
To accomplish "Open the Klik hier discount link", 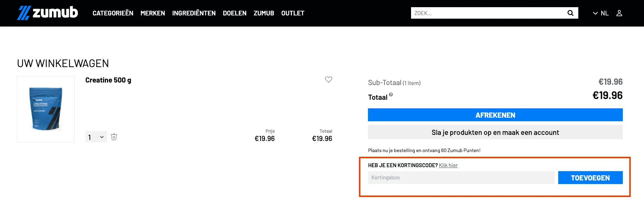I will click(x=448, y=165).
